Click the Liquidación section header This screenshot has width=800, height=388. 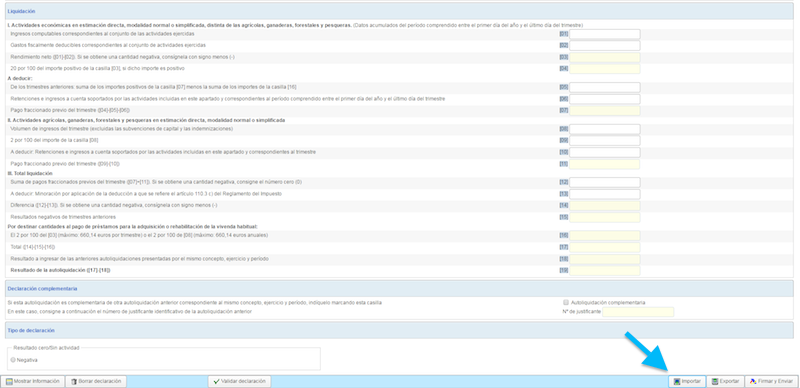point(399,11)
